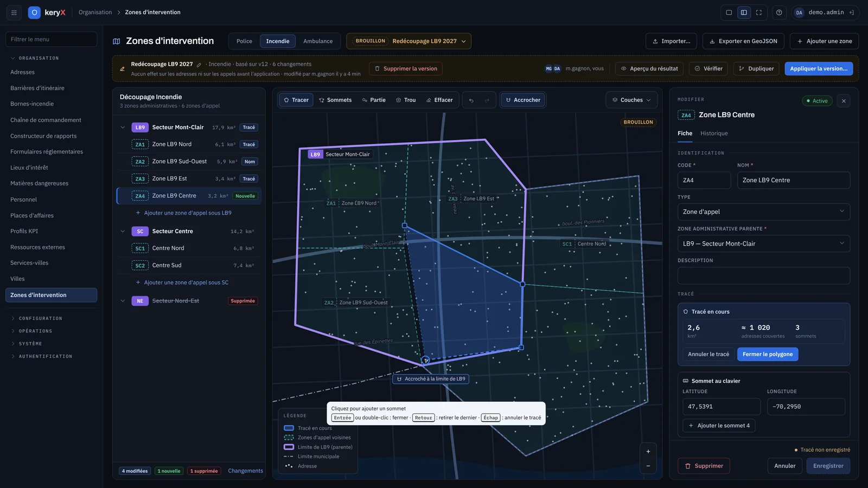Select the Partie tool

coord(374,100)
